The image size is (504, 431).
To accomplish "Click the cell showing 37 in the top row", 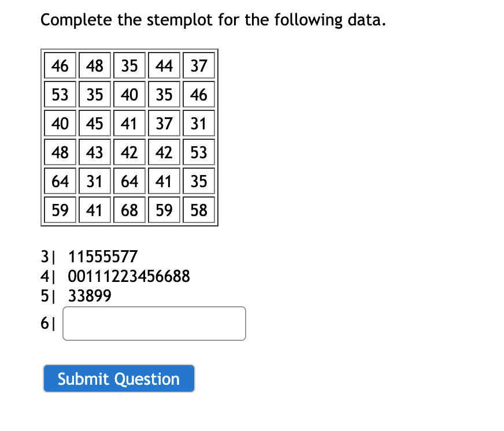I will (199, 65).
